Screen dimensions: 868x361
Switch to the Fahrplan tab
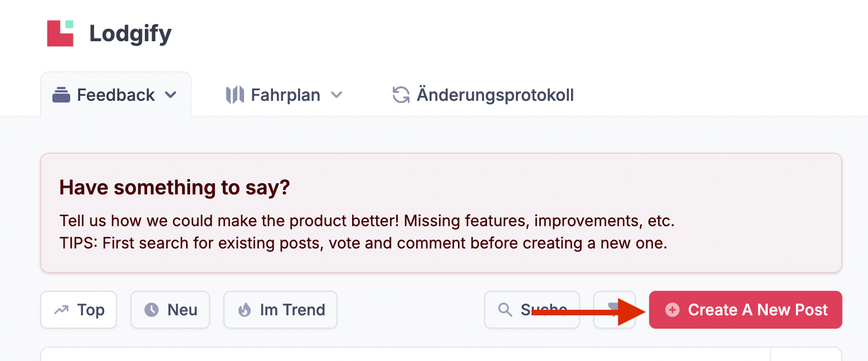coord(285,95)
